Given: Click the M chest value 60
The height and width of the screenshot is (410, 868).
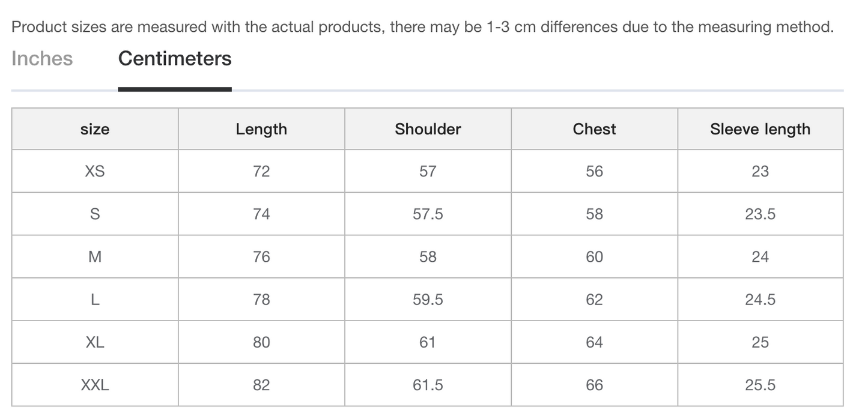Looking at the screenshot, I should click(594, 257).
